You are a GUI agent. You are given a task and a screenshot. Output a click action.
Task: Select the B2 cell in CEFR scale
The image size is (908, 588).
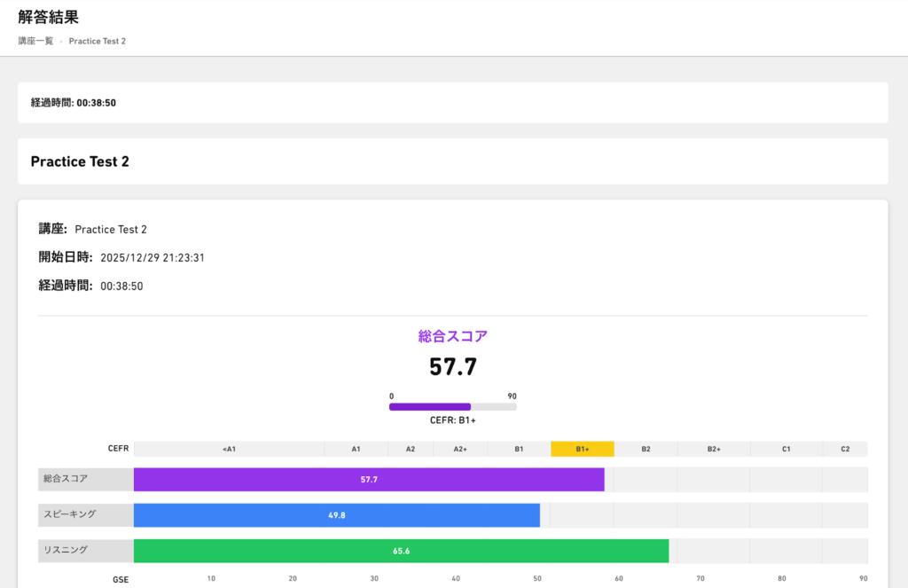[x=646, y=449]
